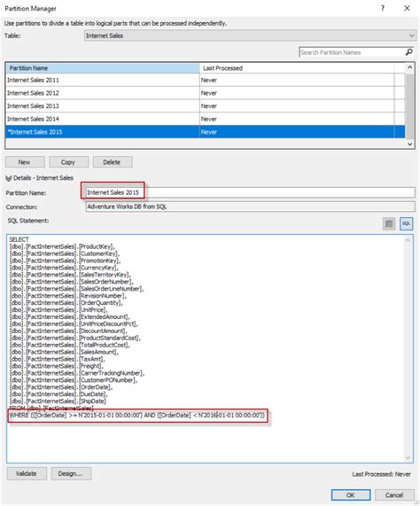Sort by Last Processed column header
This screenshot has height=506, width=420.
[297, 68]
